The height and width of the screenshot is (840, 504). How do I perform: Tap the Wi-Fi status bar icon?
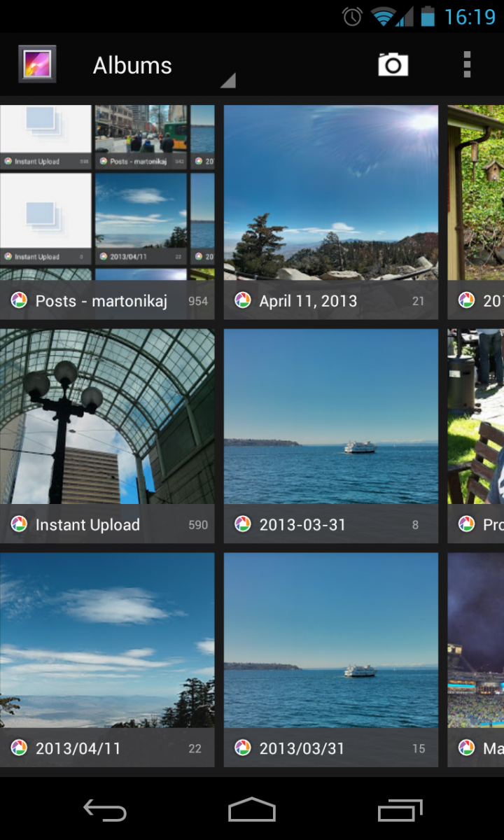(x=382, y=16)
